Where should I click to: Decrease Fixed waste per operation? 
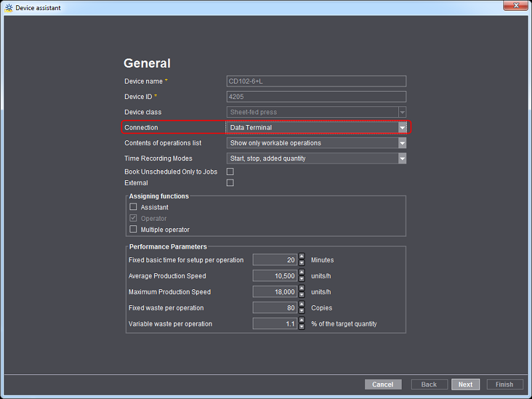coord(301,310)
